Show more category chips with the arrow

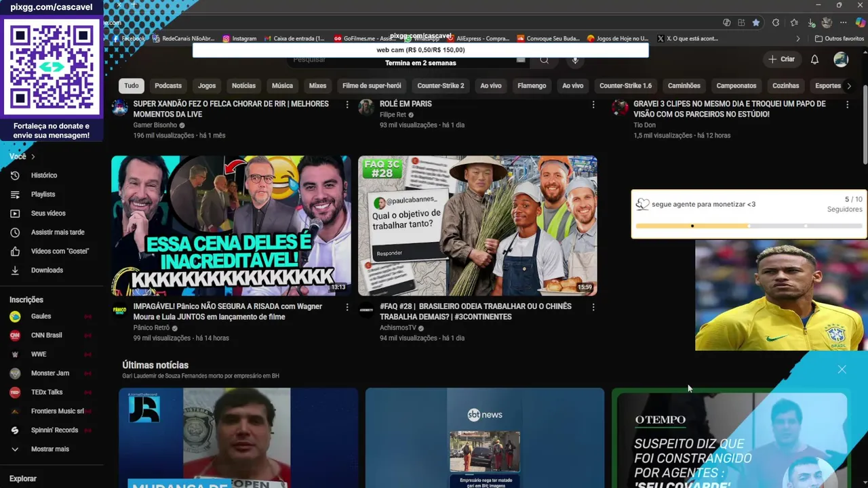pyautogui.click(x=848, y=86)
